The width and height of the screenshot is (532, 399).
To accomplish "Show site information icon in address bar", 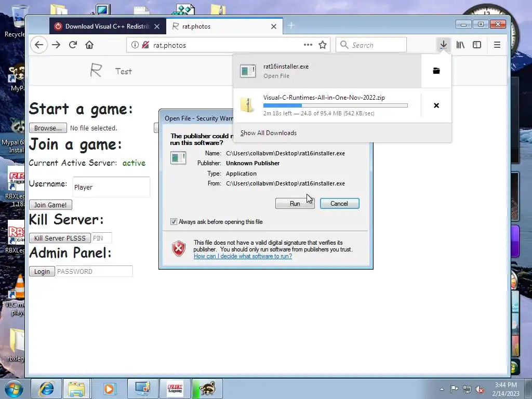I will [135, 45].
